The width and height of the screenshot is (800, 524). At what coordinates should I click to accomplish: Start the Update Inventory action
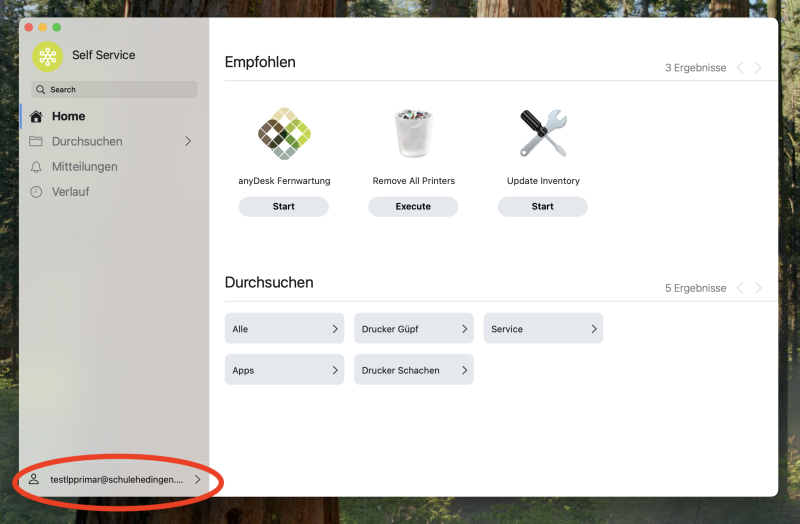pyautogui.click(x=543, y=207)
